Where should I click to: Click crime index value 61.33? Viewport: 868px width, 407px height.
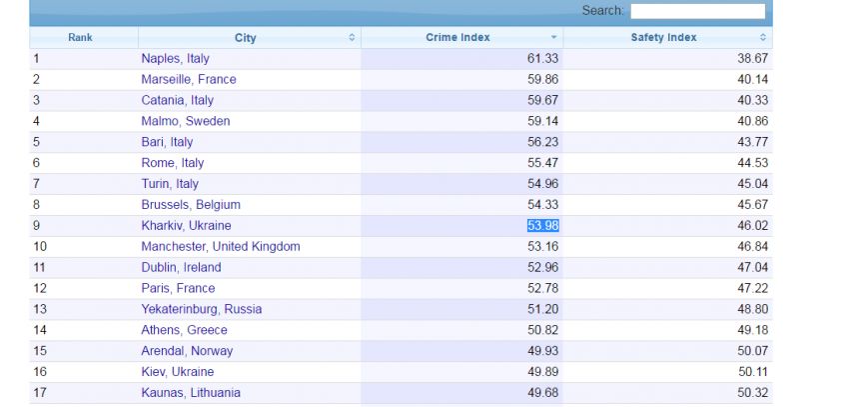pyautogui.click(x=543, y=58)
